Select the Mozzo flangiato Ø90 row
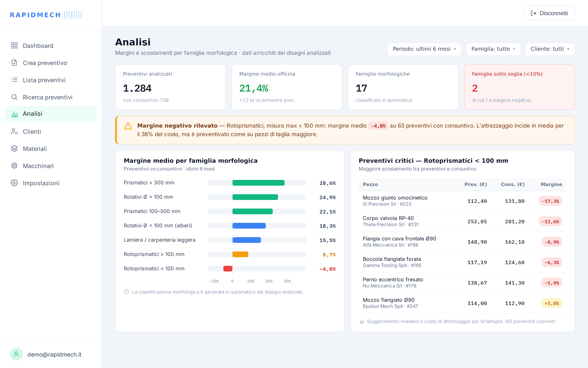The image size is (588, 368). 462,303
